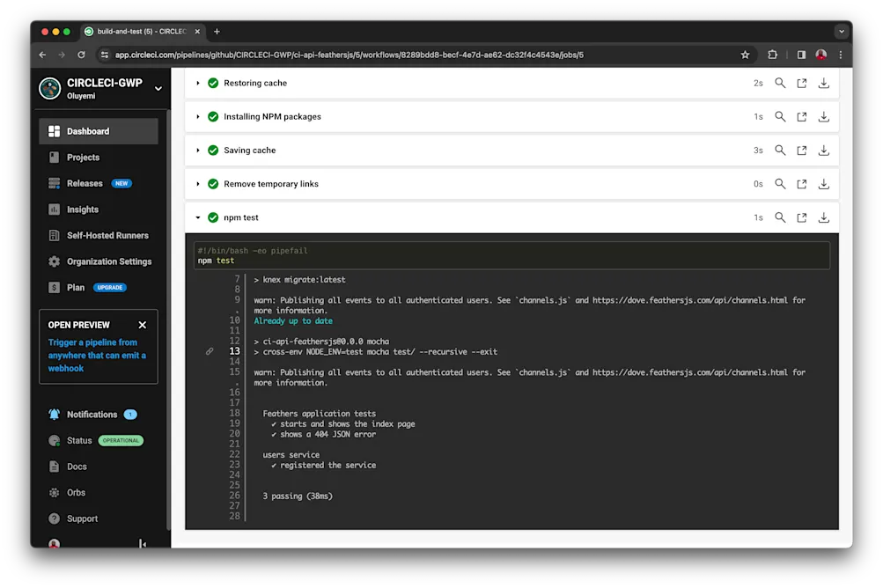This screenshot has width=883, height=588.
Task: Download the Saving cache step log
Action: (x=823, y=150)
